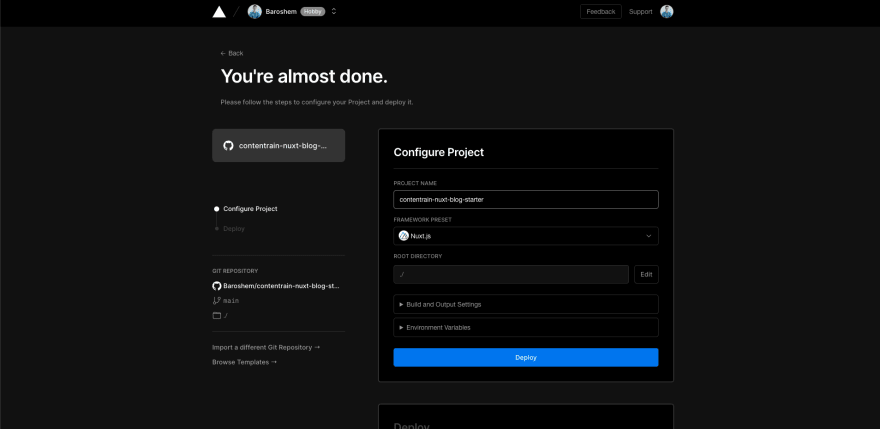Expand Build and Output Settings
The width and height of the screenshot is (880, 429).
pos(526,304)
